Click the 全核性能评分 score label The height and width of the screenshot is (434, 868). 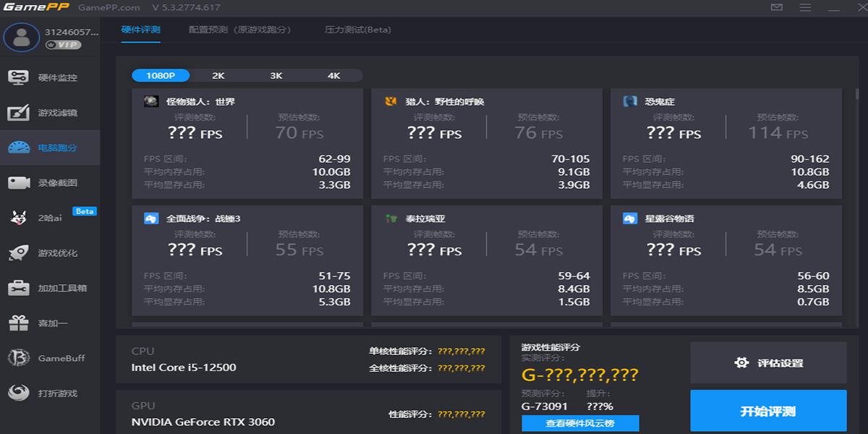[400, 368]
